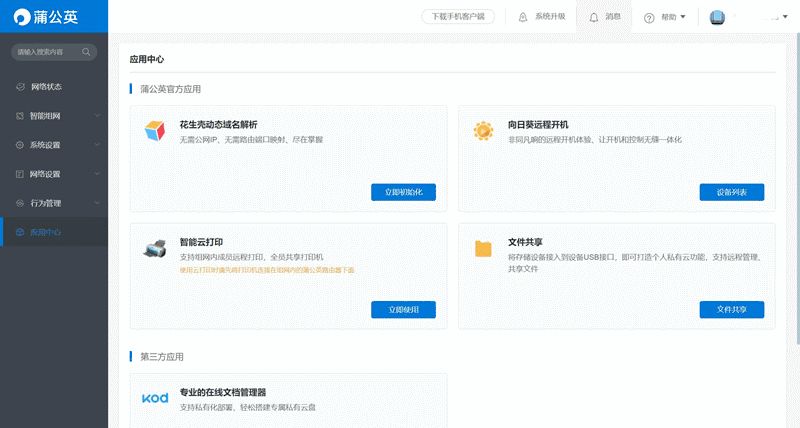Click the 网络设置 sidebar icon
The image size is (800, 428).
20,174
